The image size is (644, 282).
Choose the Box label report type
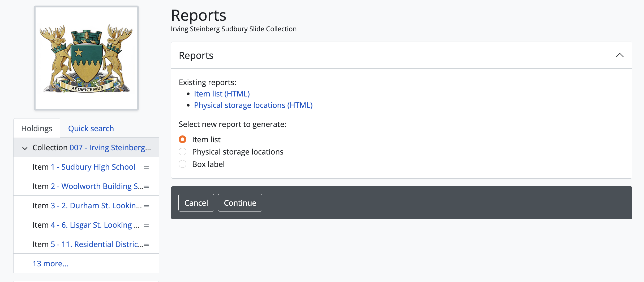pos(183,164)
